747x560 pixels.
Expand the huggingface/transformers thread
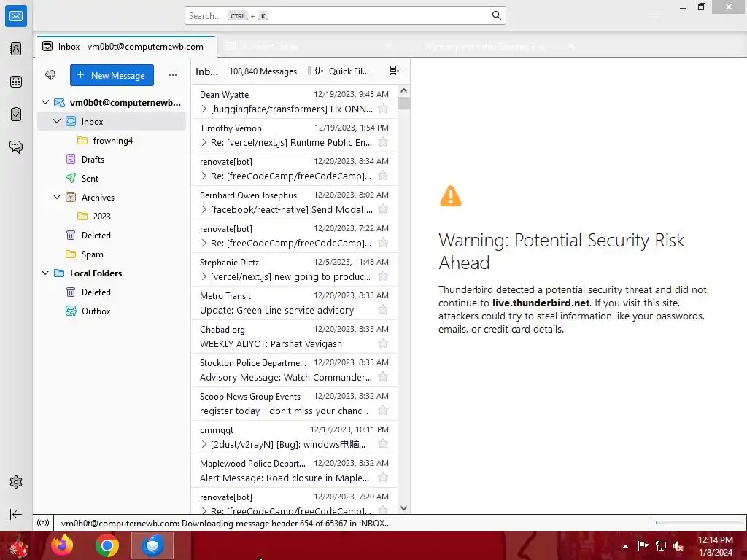point(204,109)
